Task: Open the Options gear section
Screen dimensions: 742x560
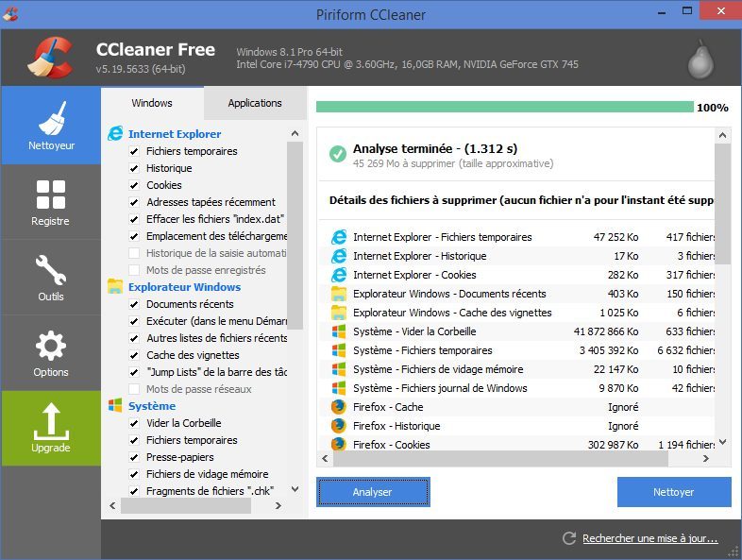Action: coord(51,353)
